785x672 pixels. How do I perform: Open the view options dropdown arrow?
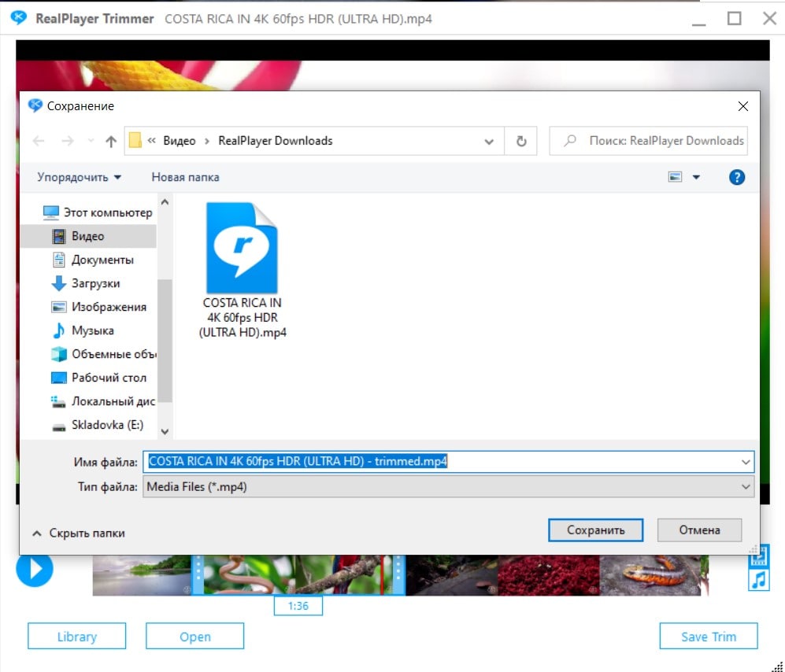696,177
